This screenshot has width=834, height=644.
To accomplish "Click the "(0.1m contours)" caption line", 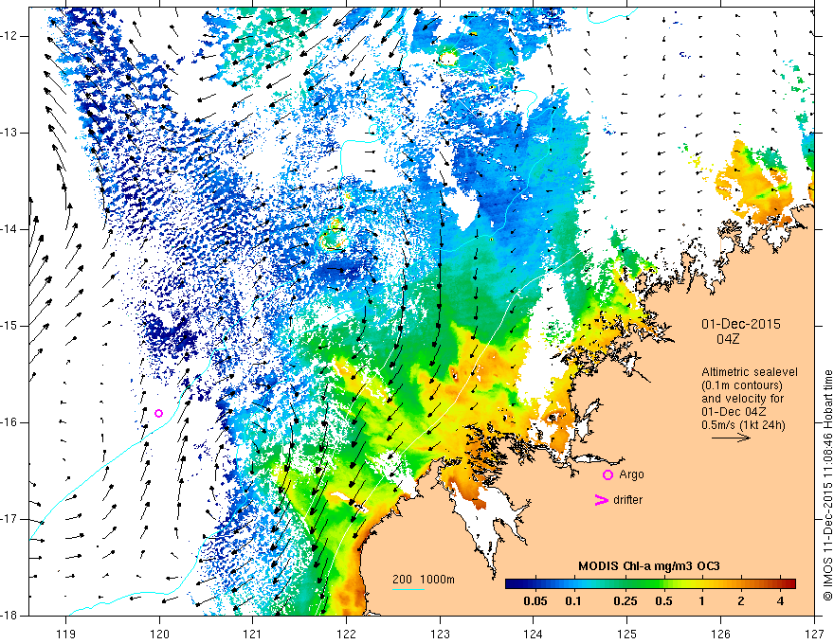I will point(741,385).
